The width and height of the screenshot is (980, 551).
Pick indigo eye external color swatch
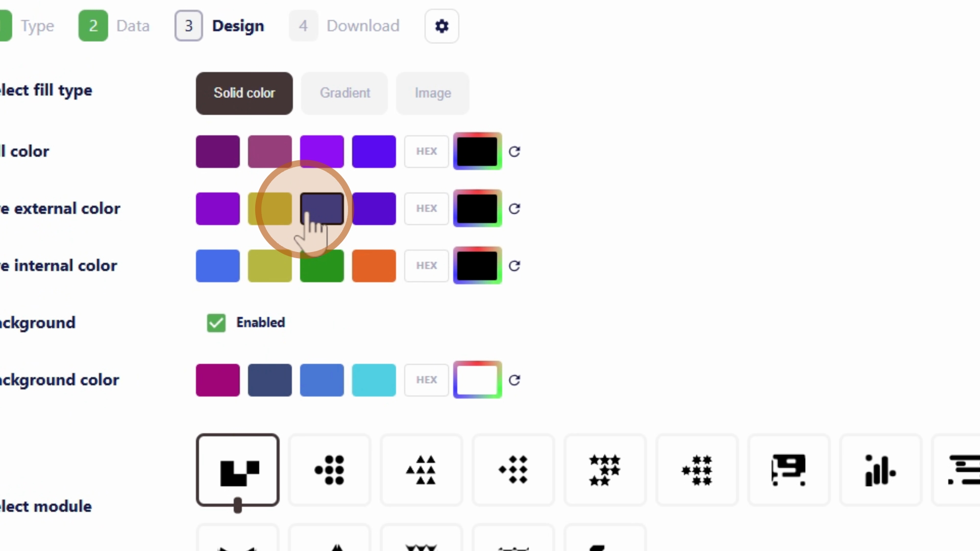(374, 209)
